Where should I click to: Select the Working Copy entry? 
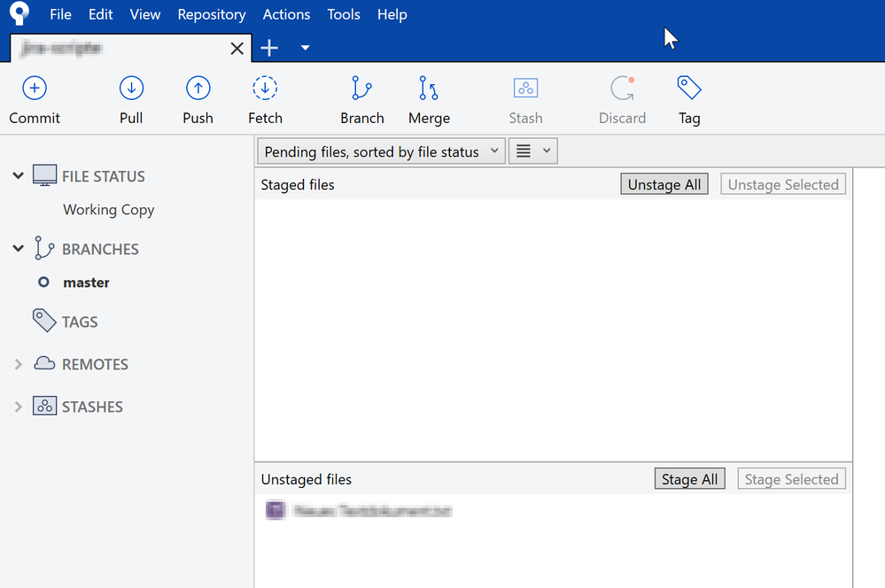(x=108, y=210)
